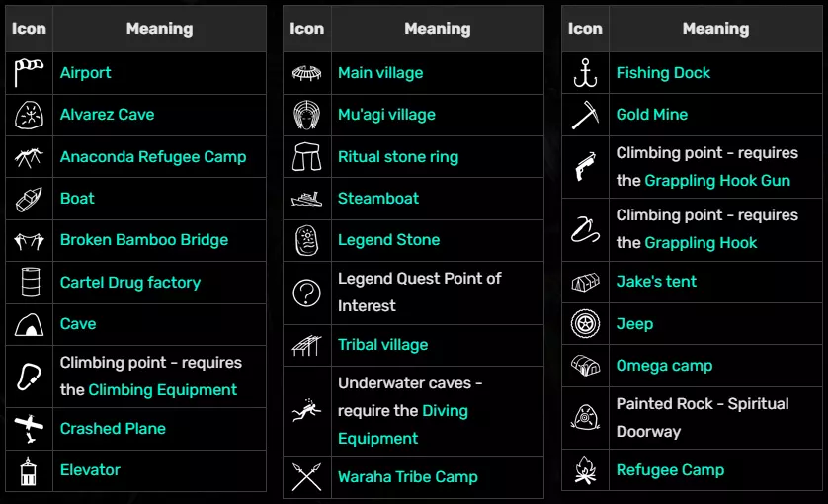
Task: Click the Elevator icon
Action: (x=29, y=470)
